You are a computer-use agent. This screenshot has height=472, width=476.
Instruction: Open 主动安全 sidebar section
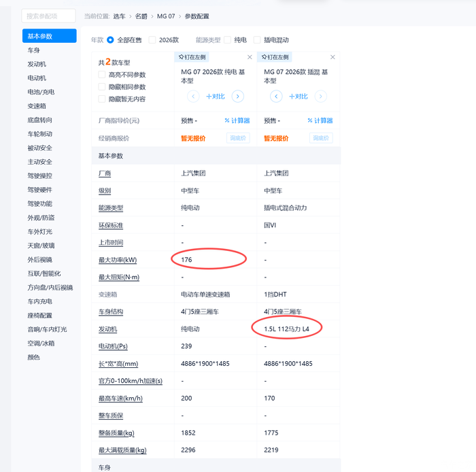(x=39, y=162)
